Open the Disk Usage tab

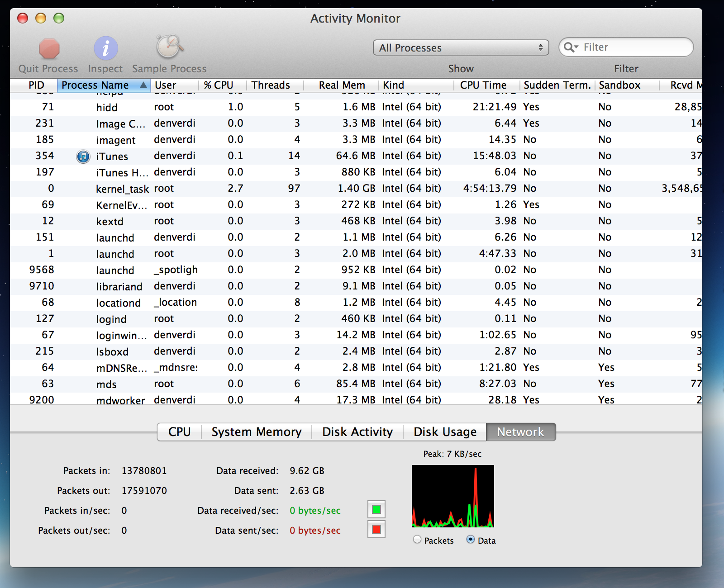pyautogui.click(x=445, y=432)
